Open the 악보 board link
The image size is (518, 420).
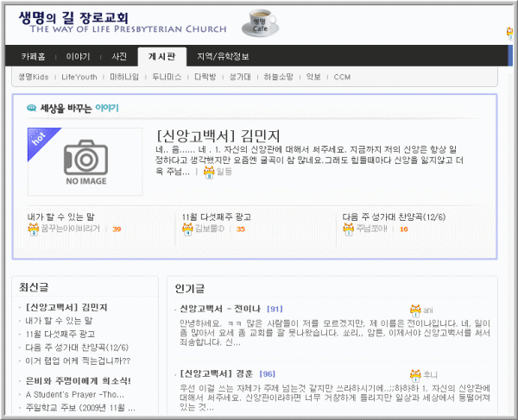313,77
